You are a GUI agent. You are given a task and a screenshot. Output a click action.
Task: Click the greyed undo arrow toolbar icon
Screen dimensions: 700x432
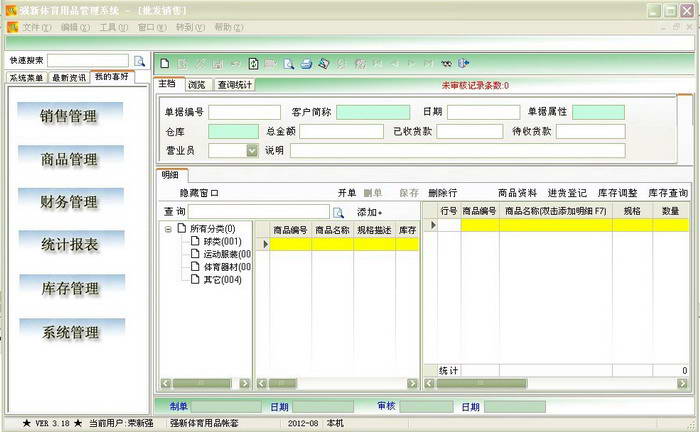tap(235, 64)
